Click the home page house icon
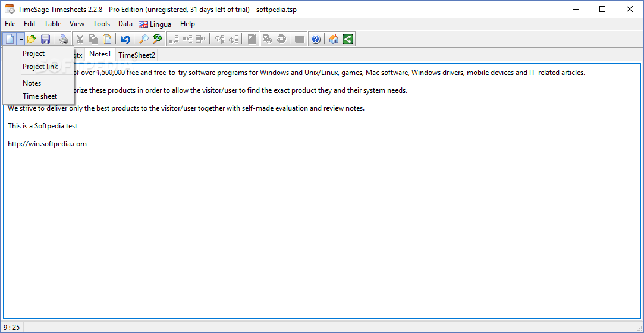Image resolution: width=644 pixels, height=333 pixels. [334, 39]
